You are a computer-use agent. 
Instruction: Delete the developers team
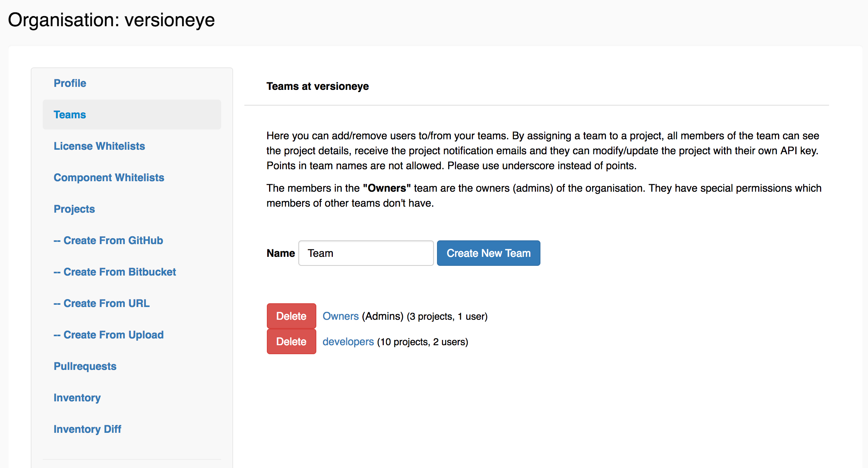pyautogui.click(x=291, y=341)
